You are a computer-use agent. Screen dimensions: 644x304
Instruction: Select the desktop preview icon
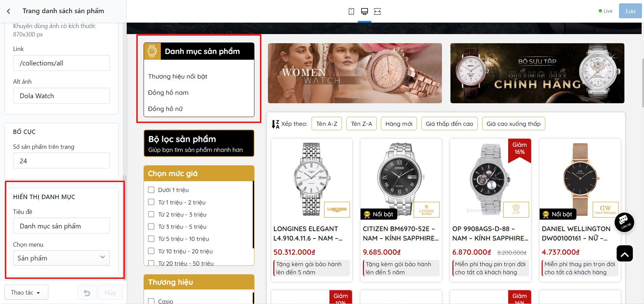(364, 11)
